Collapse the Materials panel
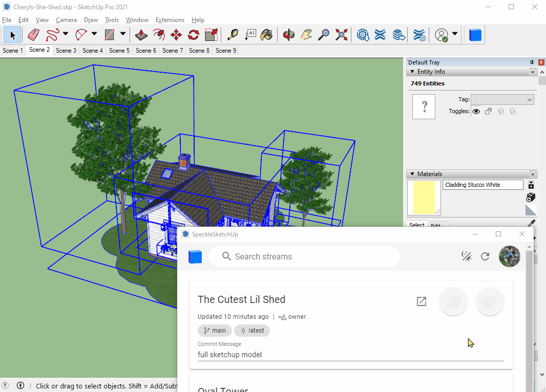This screenshot has height=392, width=546. pyautogui.click(x=412, y=174)
